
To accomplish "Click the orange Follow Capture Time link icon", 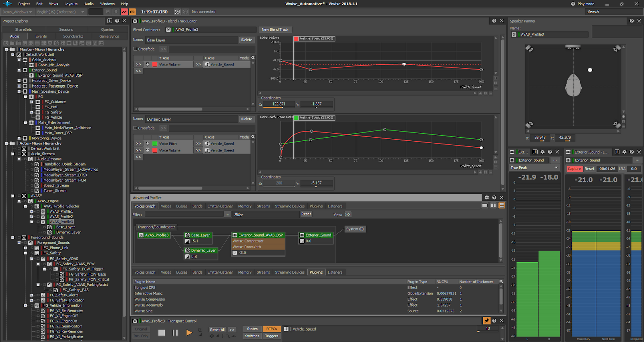I will tap(132, 11).
